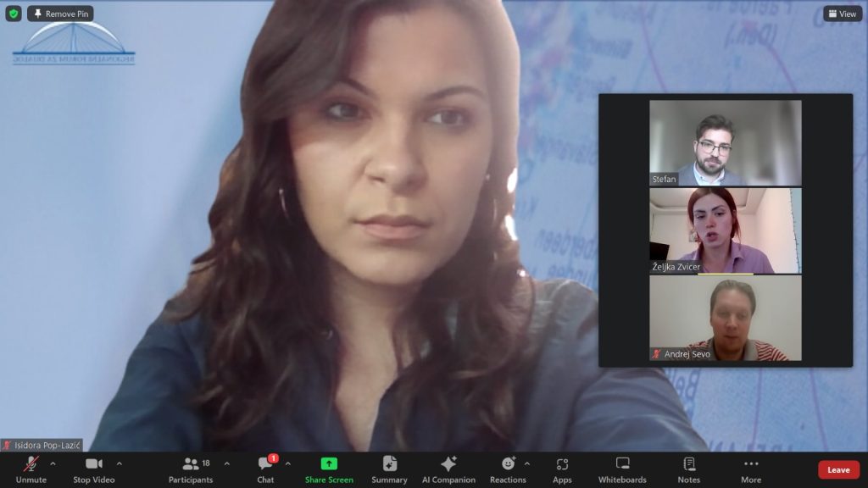This screenshot has height=488, width=868.
Task: Expand audio options arrow next to Unmute
Action: (x=53, y=463)
